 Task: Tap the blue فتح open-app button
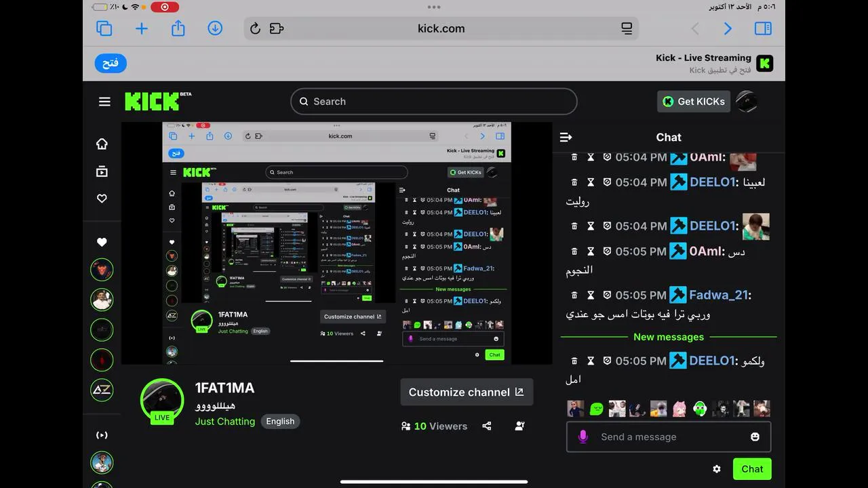coord(111,63)
